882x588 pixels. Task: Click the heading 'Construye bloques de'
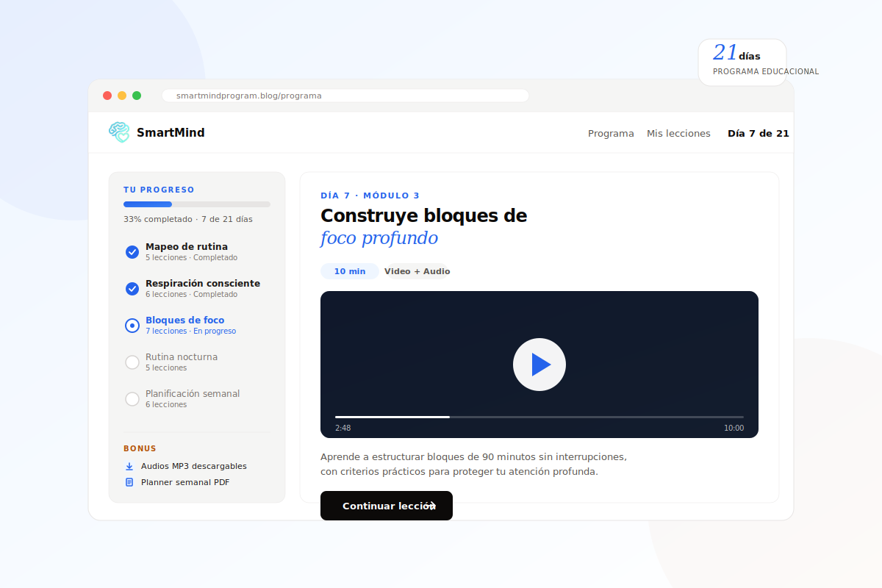424,215
